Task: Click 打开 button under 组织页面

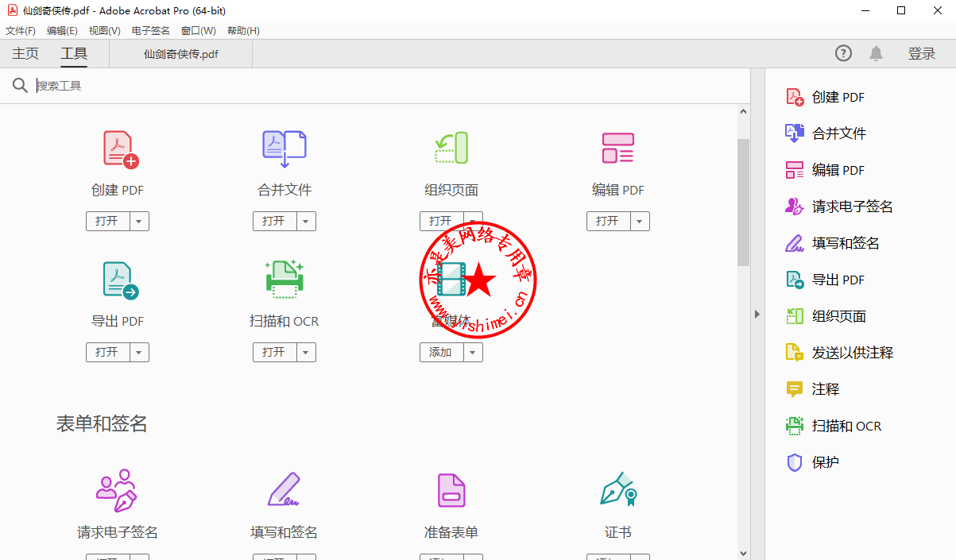Action: tap(441, 221)
